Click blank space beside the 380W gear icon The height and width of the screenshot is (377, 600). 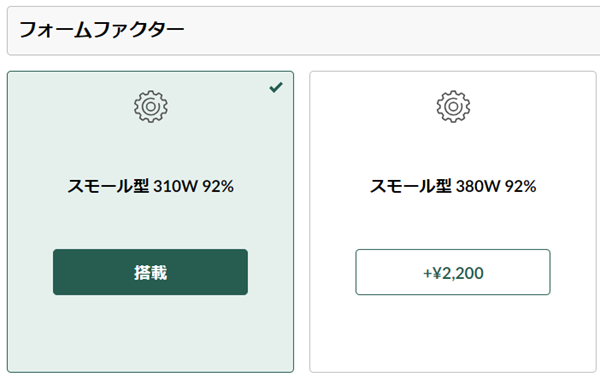528,106
